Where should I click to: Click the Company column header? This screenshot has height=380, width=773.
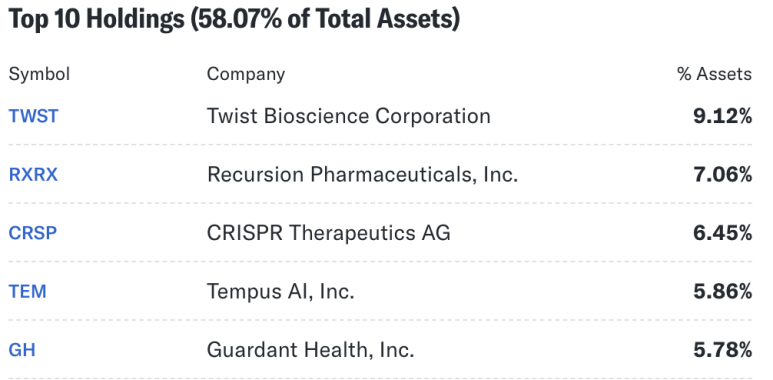click(x=246, y=74)
